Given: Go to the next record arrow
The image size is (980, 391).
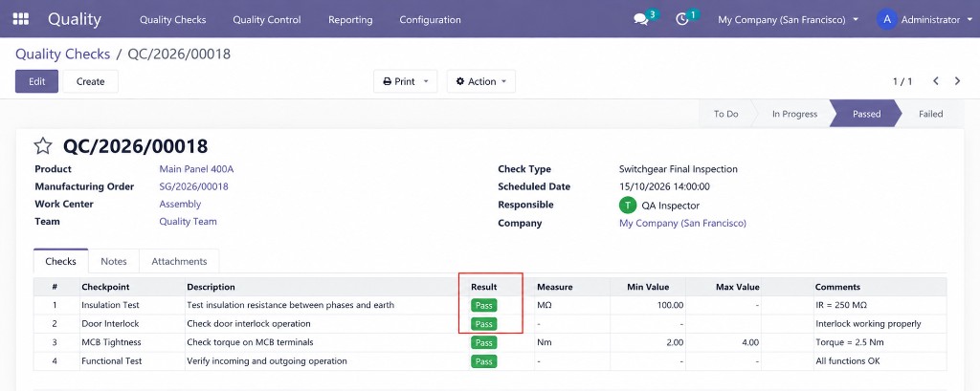Looking at the screenshot, I should pyautogui.click(x=957, y=81).
